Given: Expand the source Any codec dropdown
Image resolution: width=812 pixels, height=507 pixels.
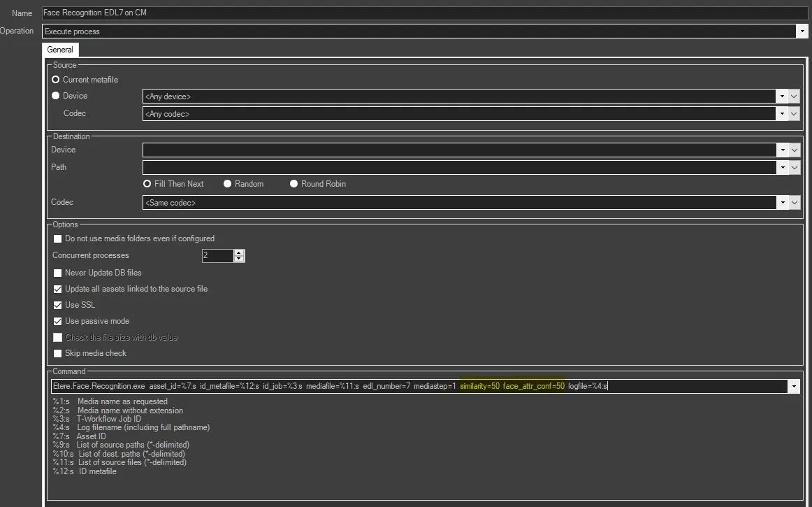Looking at the screenshot, I should [x=781, y=113].
